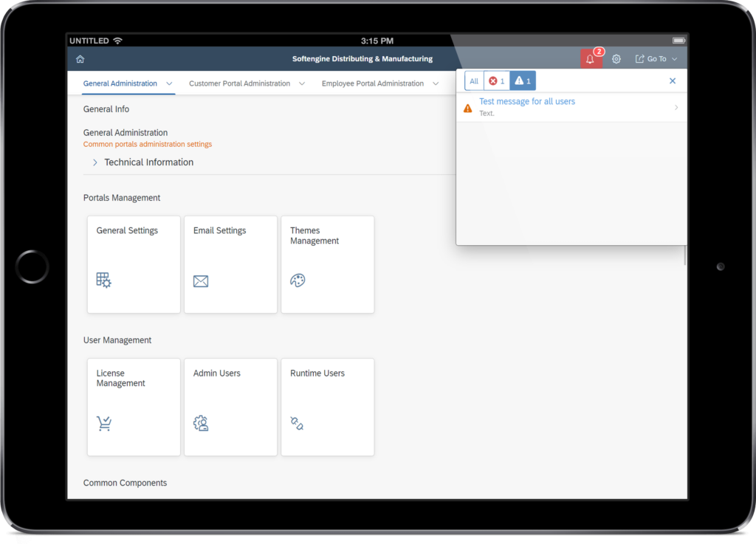
Task: Open details arrow of Test message notification
Action: (x=676, y=108)
